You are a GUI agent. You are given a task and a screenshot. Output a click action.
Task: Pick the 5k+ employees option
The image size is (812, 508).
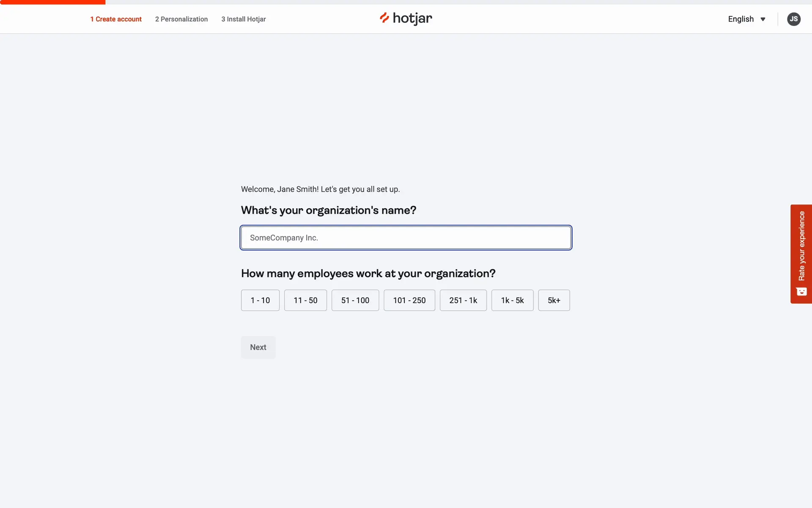554,300
